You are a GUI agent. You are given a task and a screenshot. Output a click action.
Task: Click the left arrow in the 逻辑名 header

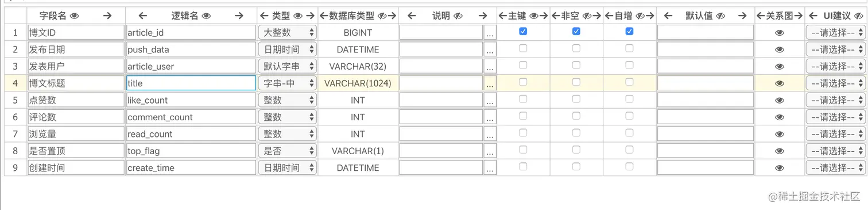point(143,16)
